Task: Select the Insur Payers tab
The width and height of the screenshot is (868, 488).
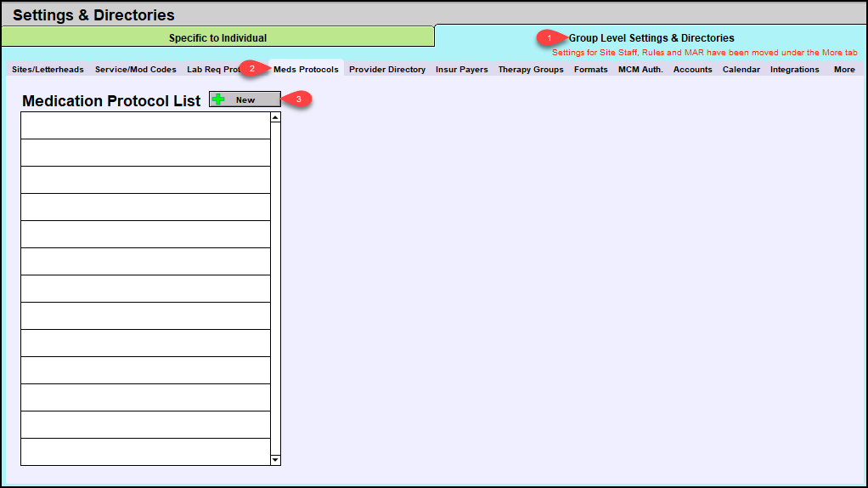Action: tap(462, 70)
